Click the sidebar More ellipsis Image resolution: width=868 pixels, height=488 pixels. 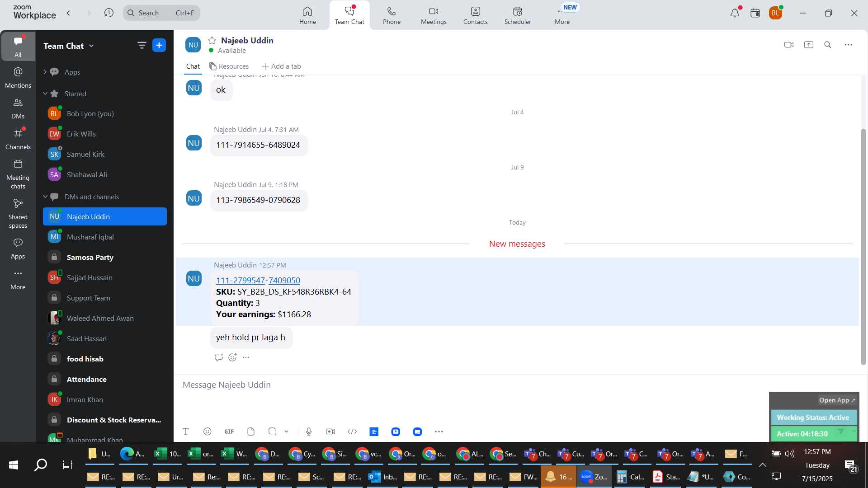tap(18, 279)
